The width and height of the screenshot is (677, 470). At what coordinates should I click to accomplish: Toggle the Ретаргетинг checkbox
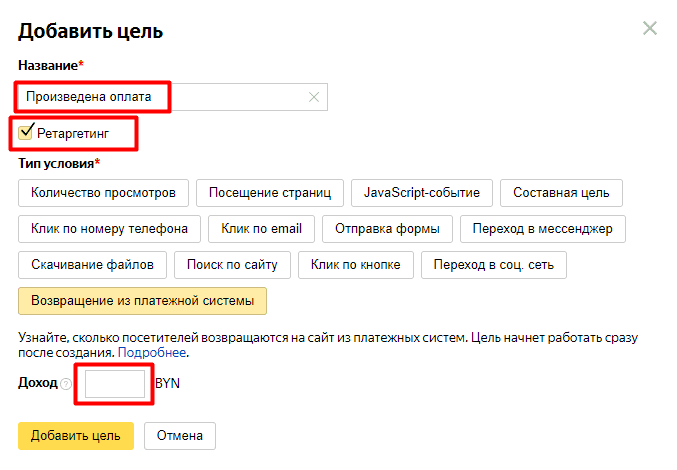(x=27, y=130)
